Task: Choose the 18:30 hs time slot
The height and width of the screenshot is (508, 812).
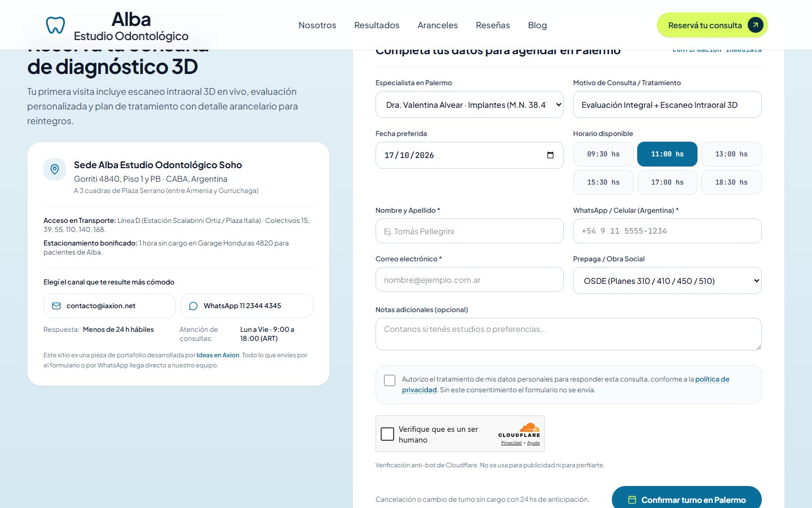Action: click(x=731, y=182)
